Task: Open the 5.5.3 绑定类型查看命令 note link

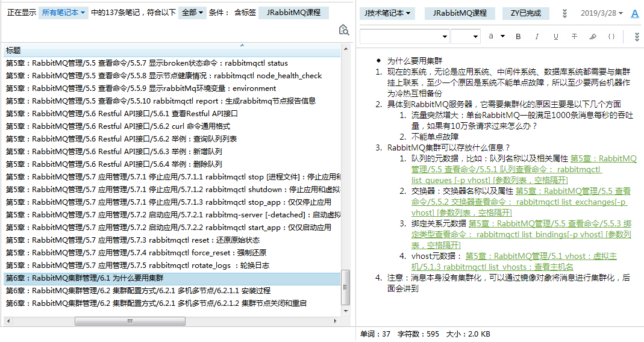Action: (521, 234)
